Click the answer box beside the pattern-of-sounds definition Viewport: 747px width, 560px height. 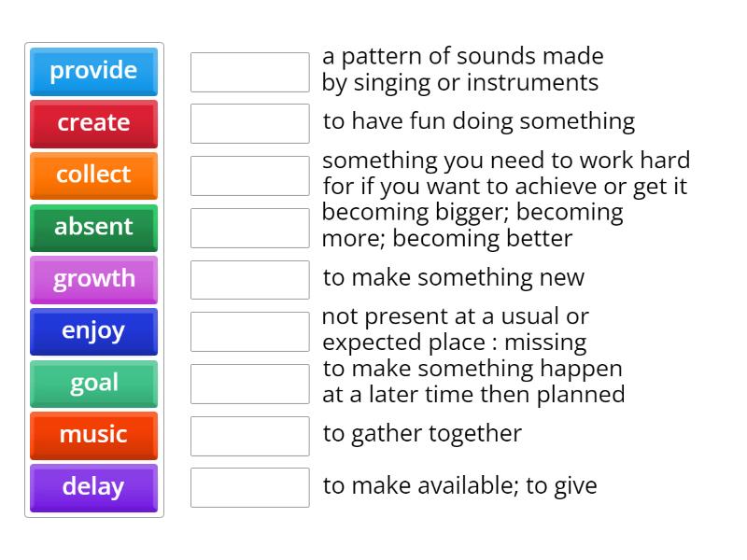point(248,71)
